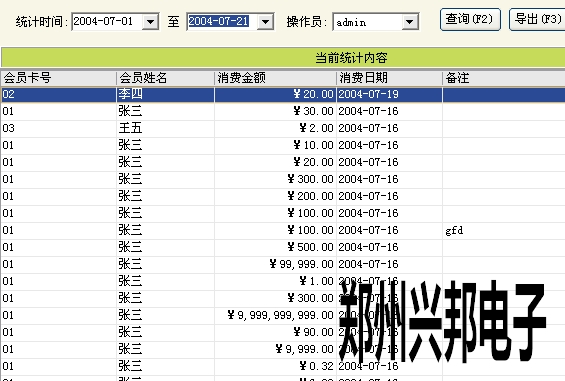
Task: Select the row for 王五 card 03
Action: tap(283, 128)
